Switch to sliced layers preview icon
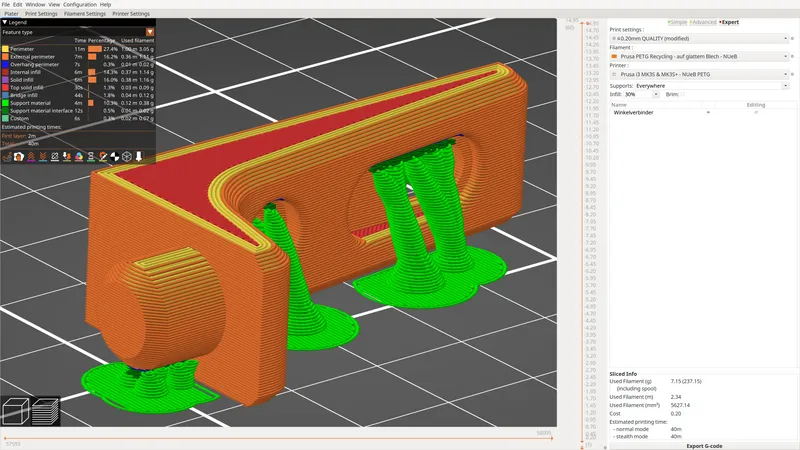Image resolution: width=800 pixels, height=450 pixels. pos(46,409)
